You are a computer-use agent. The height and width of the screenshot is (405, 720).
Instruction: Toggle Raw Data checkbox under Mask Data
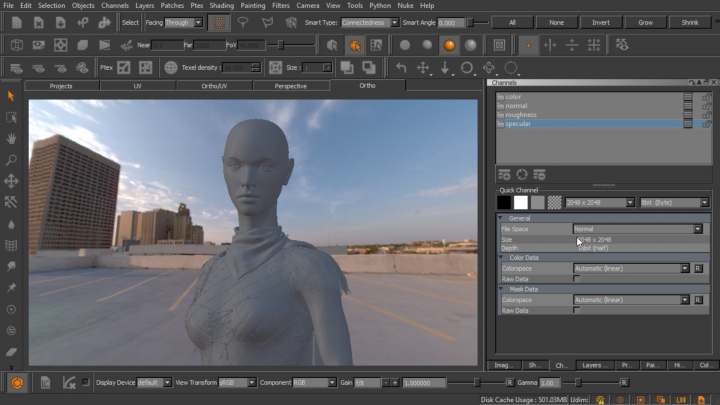click(x=577, y=311)
